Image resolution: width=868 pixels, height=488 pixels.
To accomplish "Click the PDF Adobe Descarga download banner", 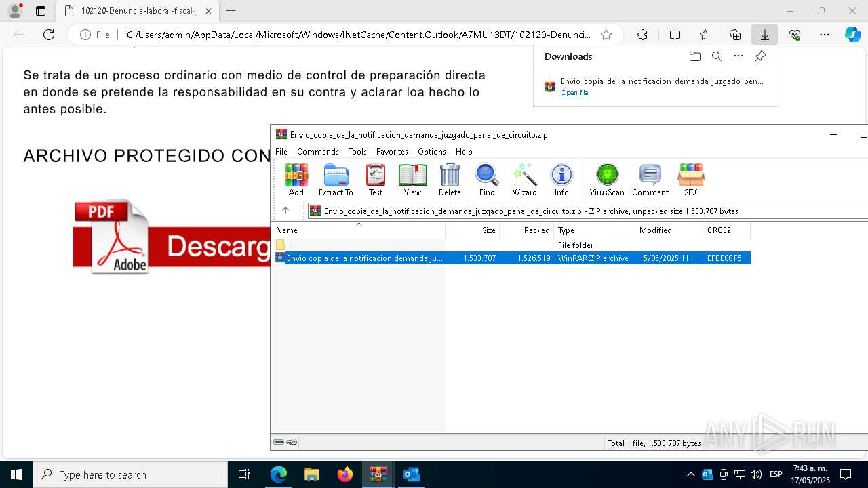I will [x=172, y=237].
